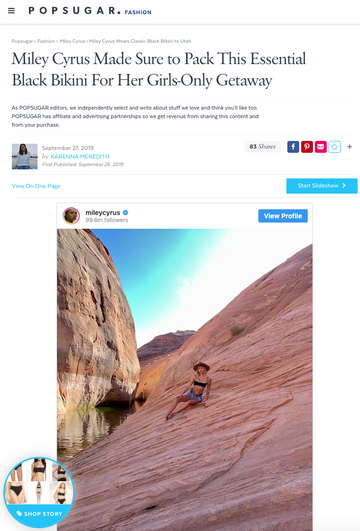Save article with the star icon
Viewport: 360px width, 531px height.
point(335,147)
